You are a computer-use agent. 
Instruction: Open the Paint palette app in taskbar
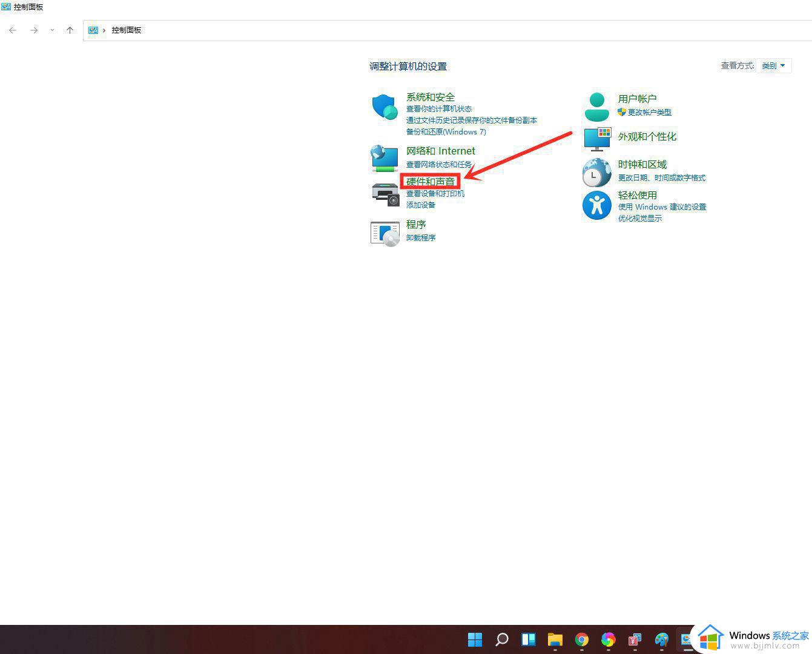(661, 639)
